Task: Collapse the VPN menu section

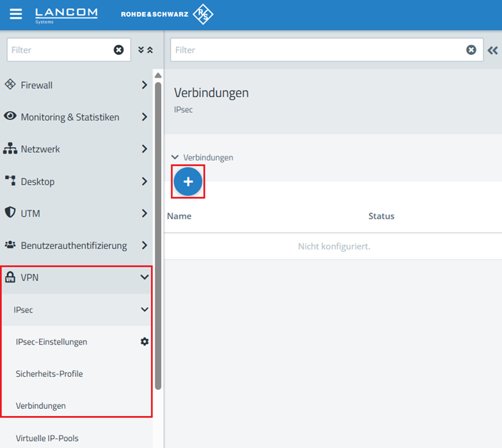Action: coord(144,278)
